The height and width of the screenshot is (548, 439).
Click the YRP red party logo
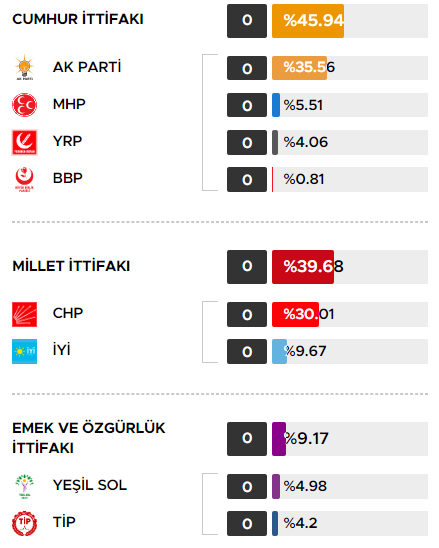[24, 142]
